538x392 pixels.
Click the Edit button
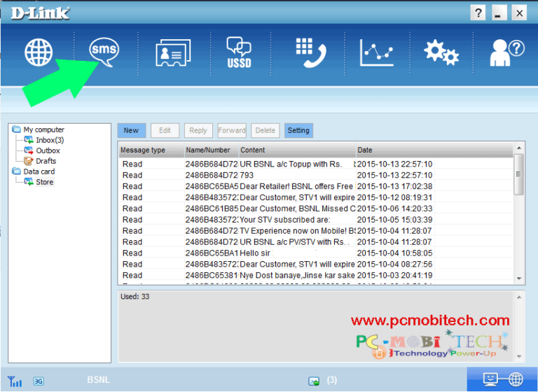click(x=165, y=130)
